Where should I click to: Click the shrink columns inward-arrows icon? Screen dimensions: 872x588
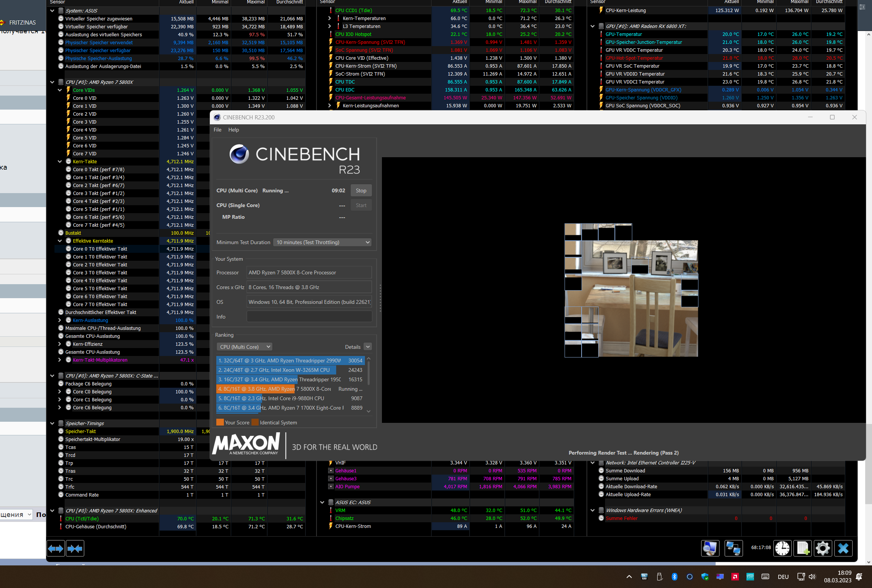point(75,548)
